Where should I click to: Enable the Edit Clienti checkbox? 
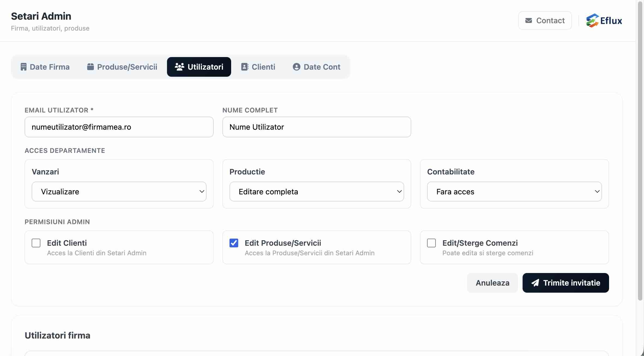click(x=36, y=243)
